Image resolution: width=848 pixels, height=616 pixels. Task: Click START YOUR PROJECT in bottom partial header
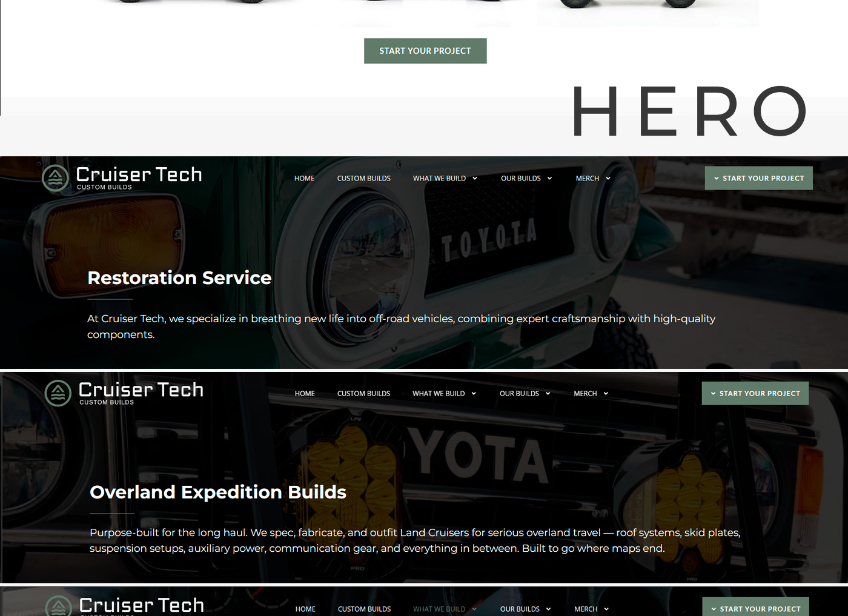tap(756, 607)
